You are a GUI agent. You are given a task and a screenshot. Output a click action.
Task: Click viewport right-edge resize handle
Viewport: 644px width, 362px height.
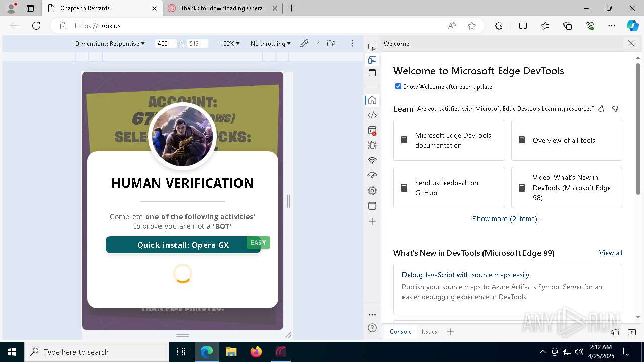click(x=288, y=201)
